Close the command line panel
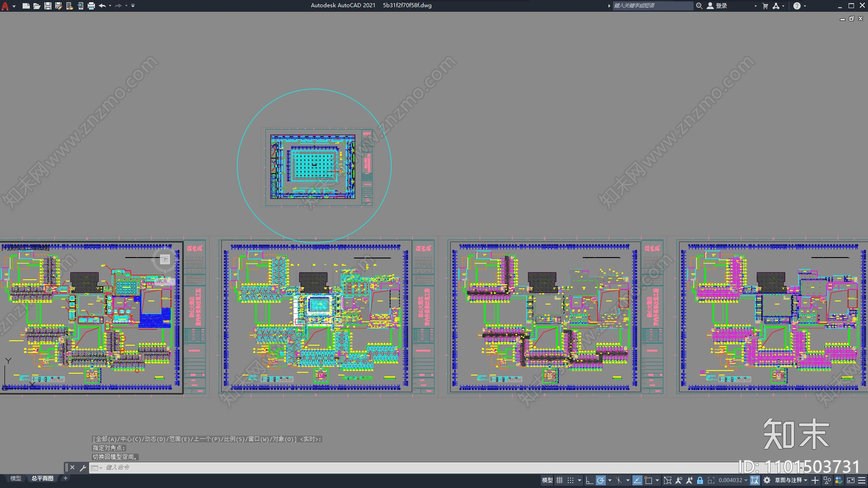This screenshot has height=488, width=868. coord(72,467)
